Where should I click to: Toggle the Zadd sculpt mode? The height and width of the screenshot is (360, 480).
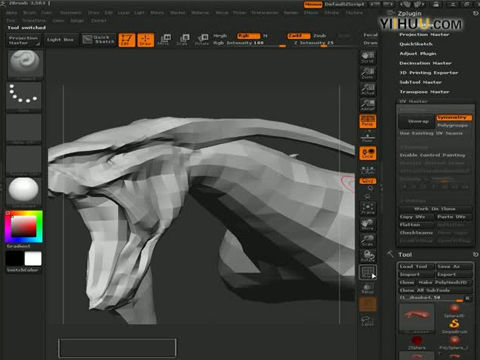tap(299, 36)
